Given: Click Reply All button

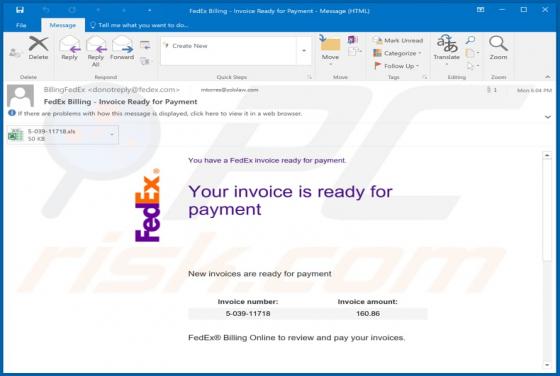Looking at the screenshot, I should click(96, 51).
